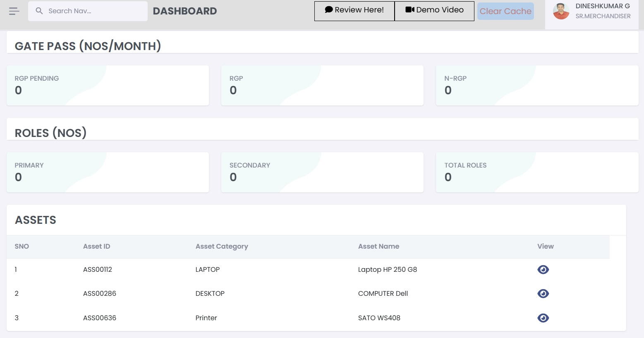The height and width of the screenshot is (338, 644).
Task: Click the search magnifier icon
Action: [x=39, y=11]
